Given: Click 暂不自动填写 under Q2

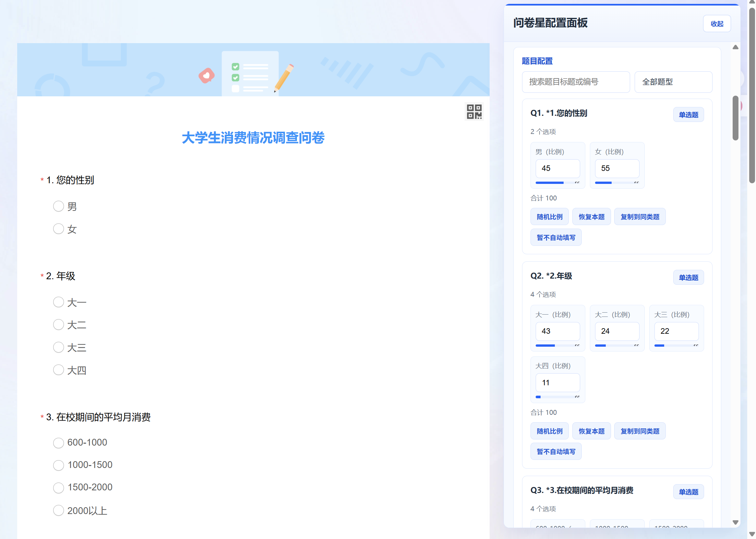Looking at the screenshot, I should click(x=556, y=451).
